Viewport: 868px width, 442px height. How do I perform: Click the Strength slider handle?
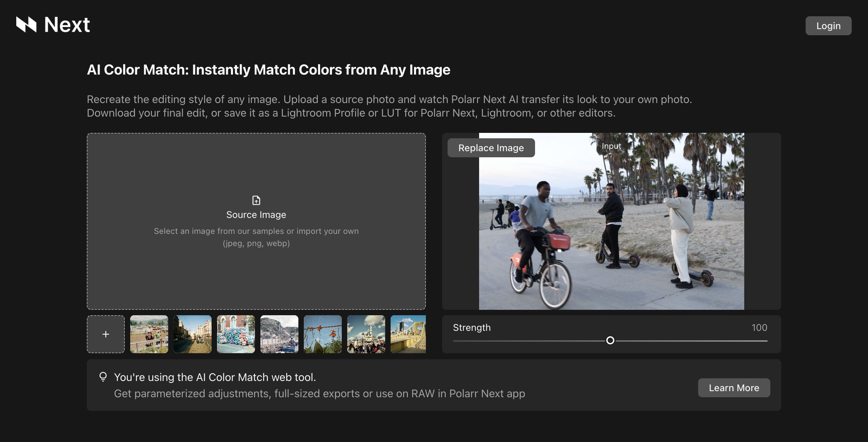pyautogui.click(x=610, y=340)
